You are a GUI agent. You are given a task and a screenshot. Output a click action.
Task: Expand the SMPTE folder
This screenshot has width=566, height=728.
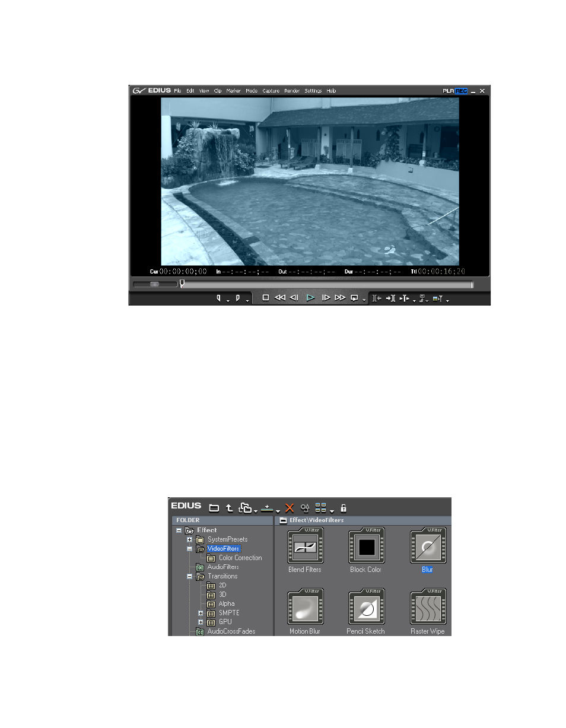click(x=201, y=613)
